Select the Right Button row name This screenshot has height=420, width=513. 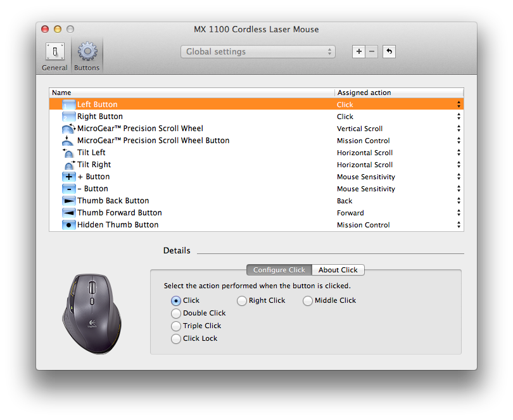click(100, 117)
